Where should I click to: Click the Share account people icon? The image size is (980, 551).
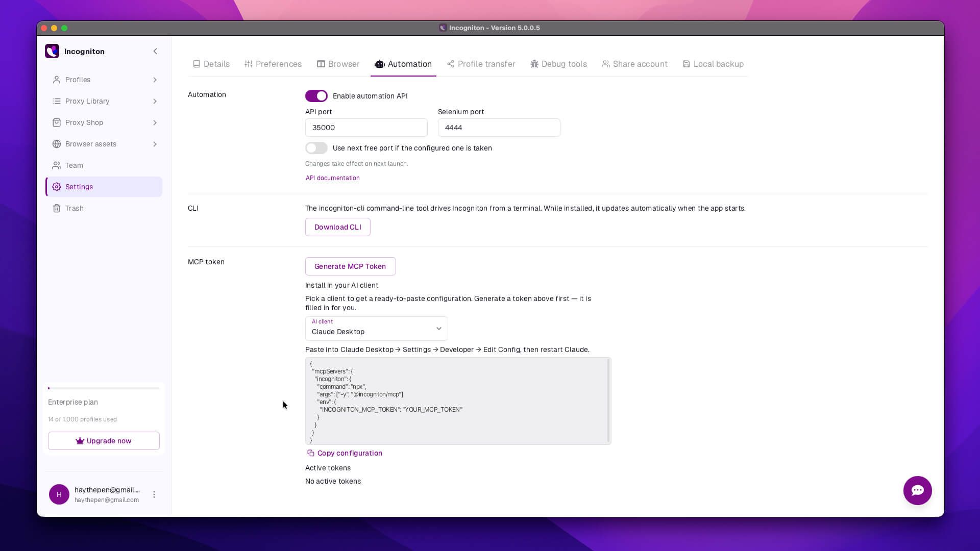(606, 64)
